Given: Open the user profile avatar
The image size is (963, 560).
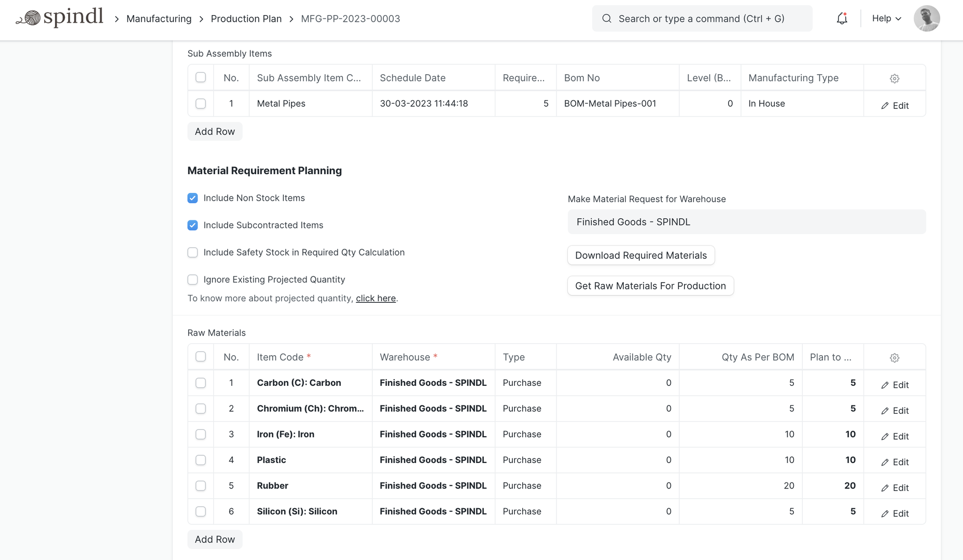Looking at the screenshot, I should pyautogui.click(x=927, y=18).
